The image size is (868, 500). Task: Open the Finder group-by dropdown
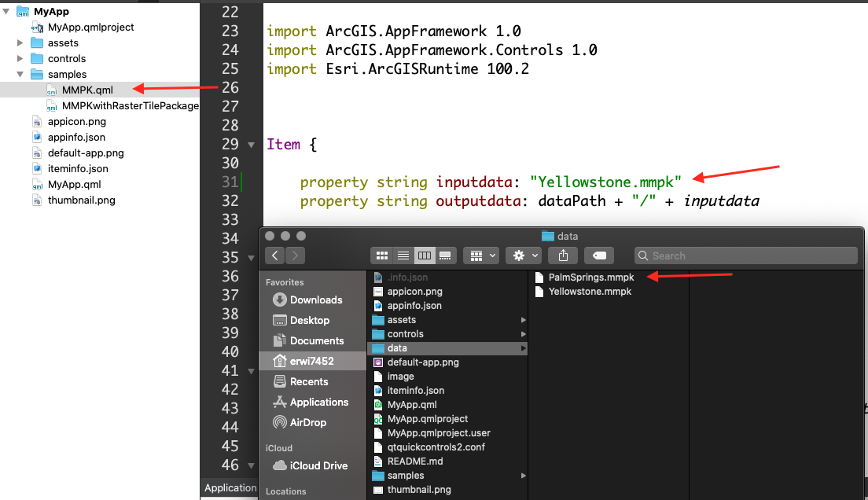(x=482, y=256)
